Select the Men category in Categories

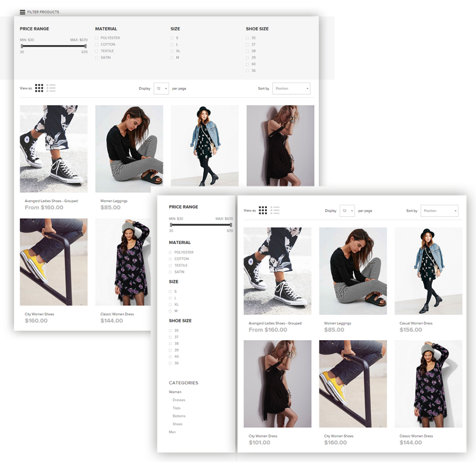click(172, 432)
